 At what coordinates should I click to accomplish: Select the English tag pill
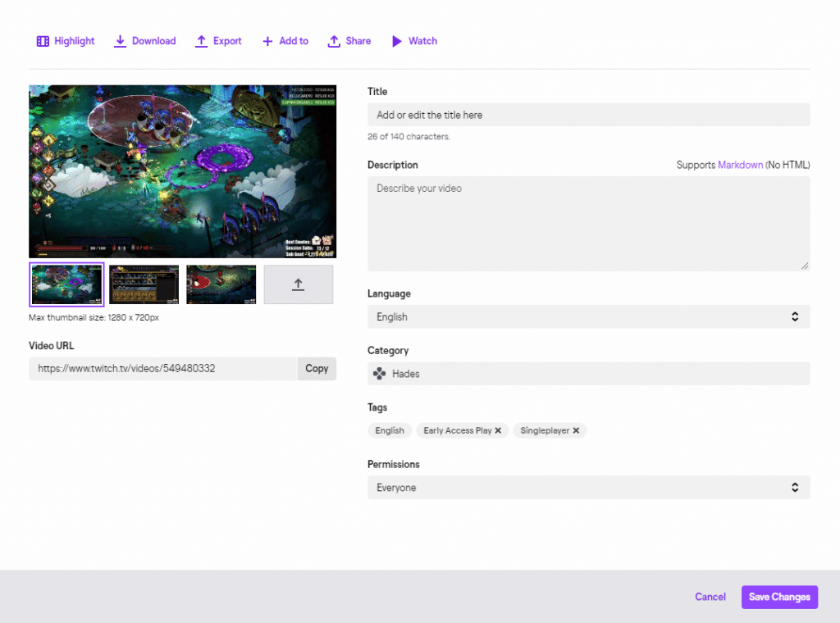click(x=389, y=430)
